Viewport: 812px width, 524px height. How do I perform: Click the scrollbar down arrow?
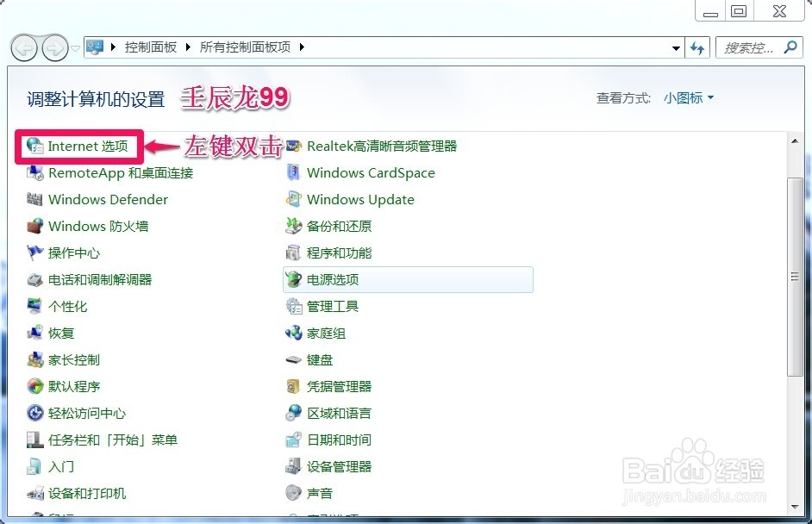(x=795, y=507)
